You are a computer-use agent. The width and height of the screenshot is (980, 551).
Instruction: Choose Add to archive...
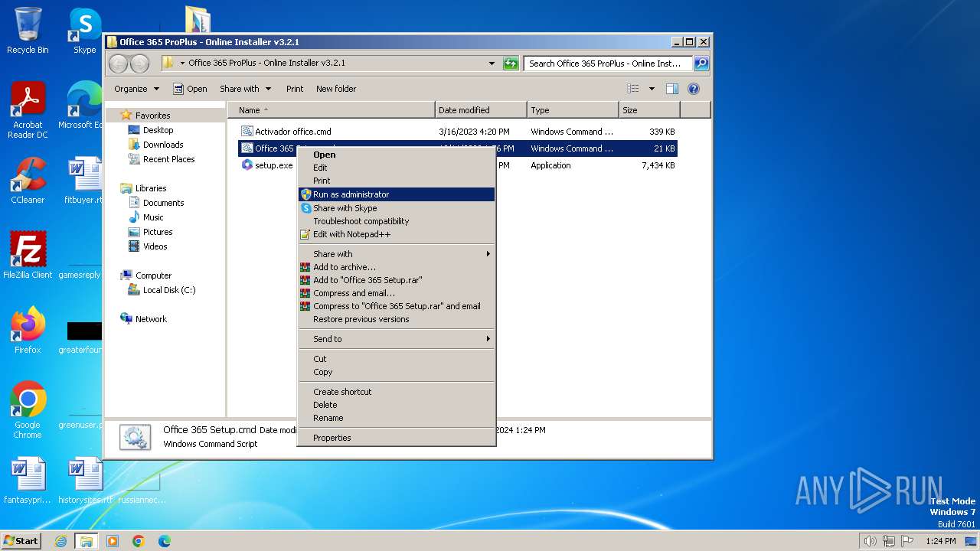[x=396, y=267]
